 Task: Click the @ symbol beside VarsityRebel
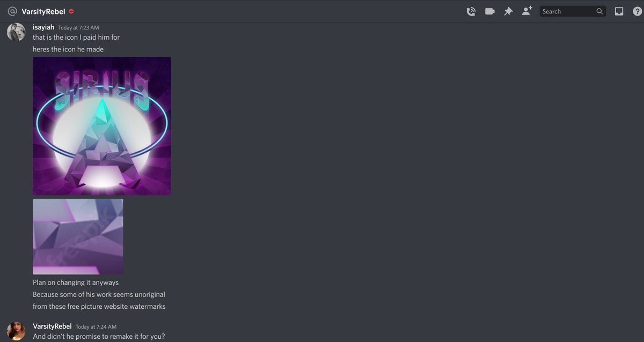pos(12,11)
